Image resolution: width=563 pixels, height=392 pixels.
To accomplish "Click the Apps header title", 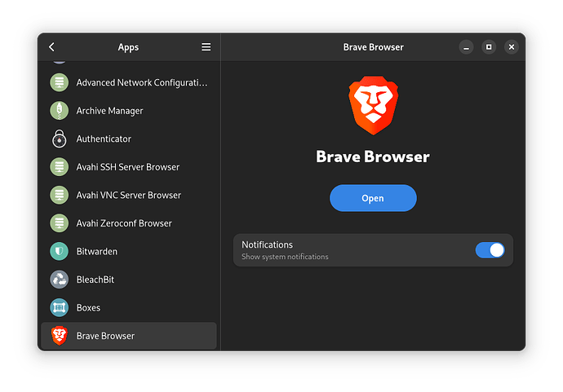I will [128, 47].
